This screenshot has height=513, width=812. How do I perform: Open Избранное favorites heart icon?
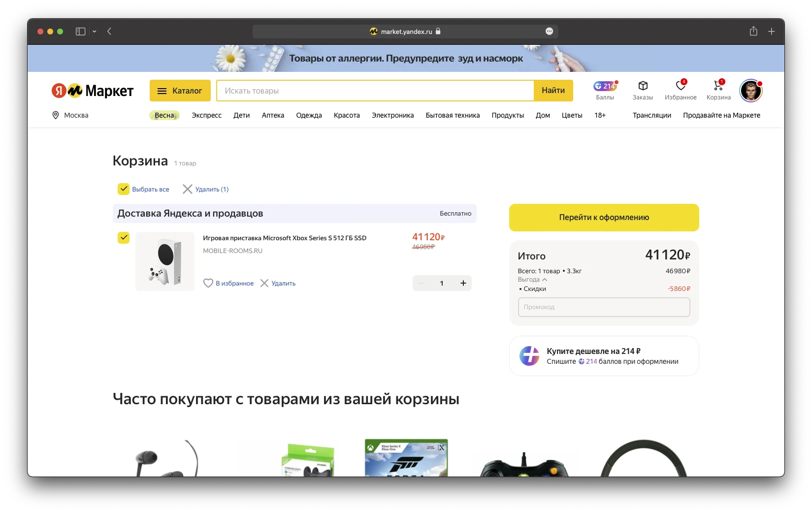coord(680,86)
